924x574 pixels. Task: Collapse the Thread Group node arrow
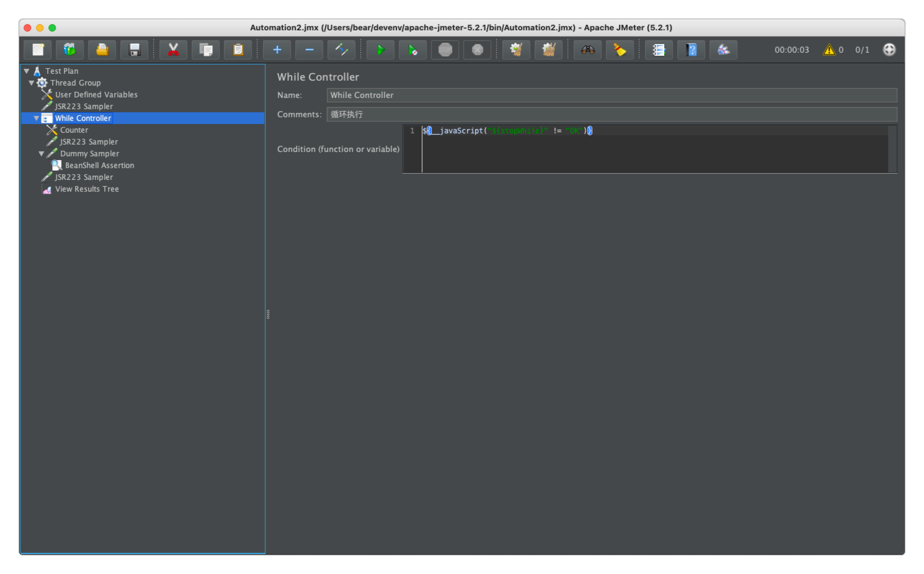(x=32, y=83)
